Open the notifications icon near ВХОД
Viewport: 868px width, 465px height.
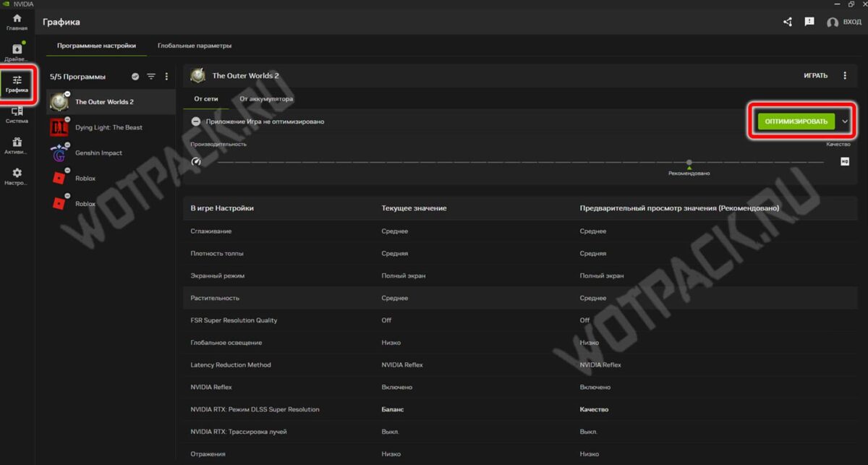coord(809,22)
